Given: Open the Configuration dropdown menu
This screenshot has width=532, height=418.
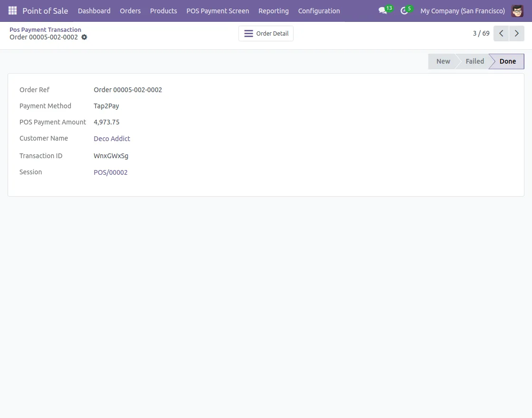Looking at the screenshot, I should [x=319, y=10].
